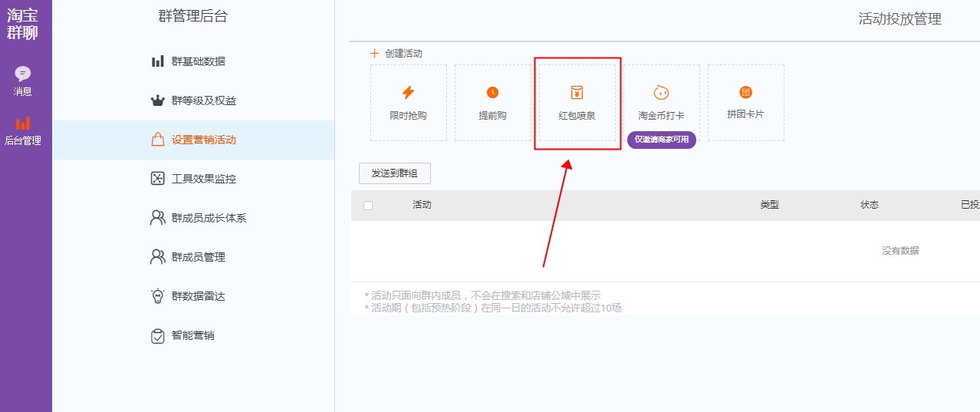
Task: Open 群基础数据 menu item
Action: pyautogui.click(x=193, y=61)
